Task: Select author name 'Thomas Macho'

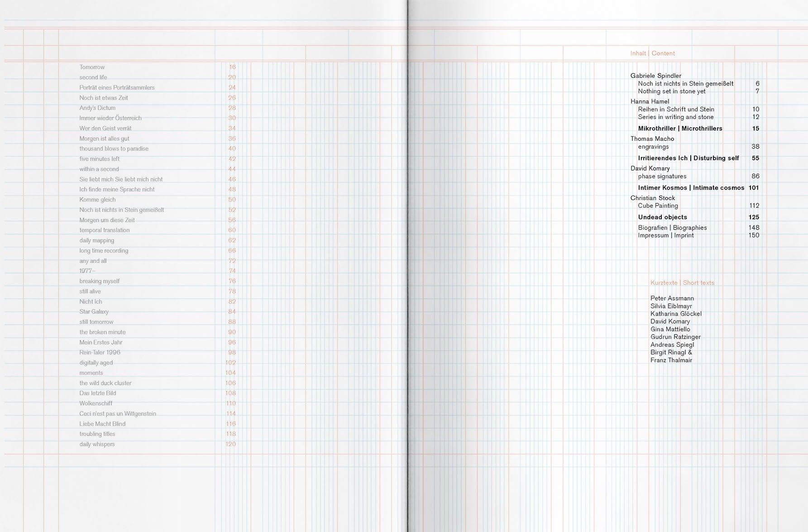Action: click(x=652, y=139)
